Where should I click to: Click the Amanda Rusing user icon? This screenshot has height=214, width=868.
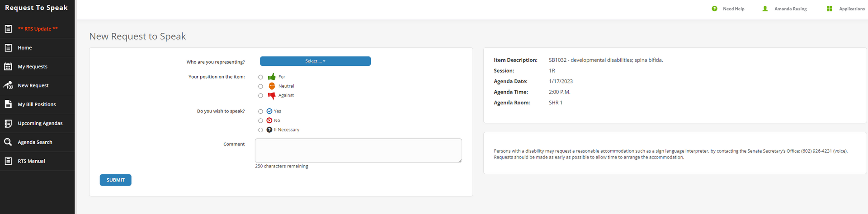click(x=765, y=9)
